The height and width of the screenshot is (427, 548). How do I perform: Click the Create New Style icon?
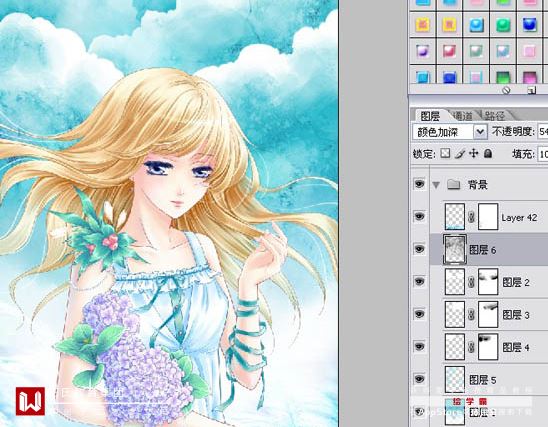coord(532,90)
